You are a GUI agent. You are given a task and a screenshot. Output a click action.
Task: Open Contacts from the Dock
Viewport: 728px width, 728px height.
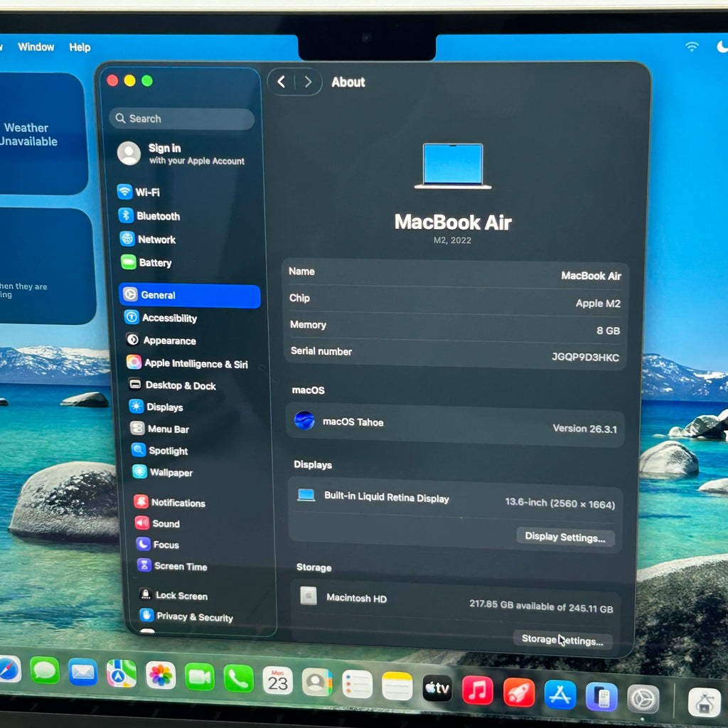tap(317, 682)
